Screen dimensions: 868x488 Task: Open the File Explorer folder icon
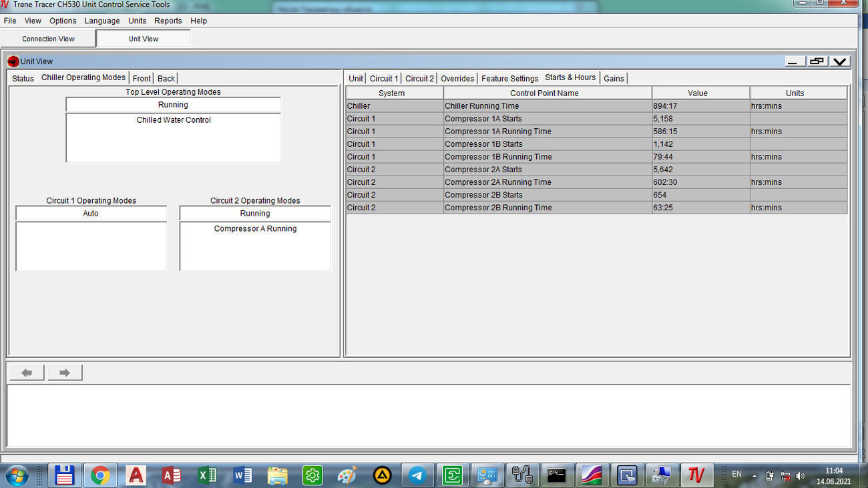(x=278, y=475)
